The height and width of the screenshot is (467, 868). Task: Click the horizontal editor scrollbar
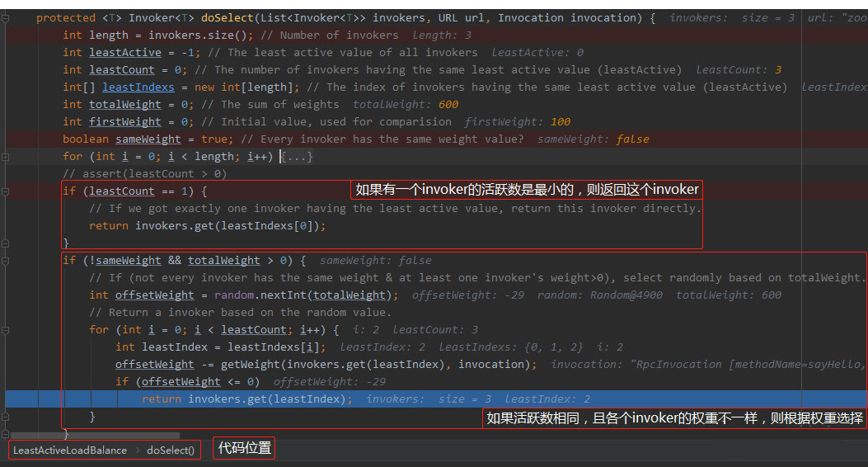click(96, 436)
